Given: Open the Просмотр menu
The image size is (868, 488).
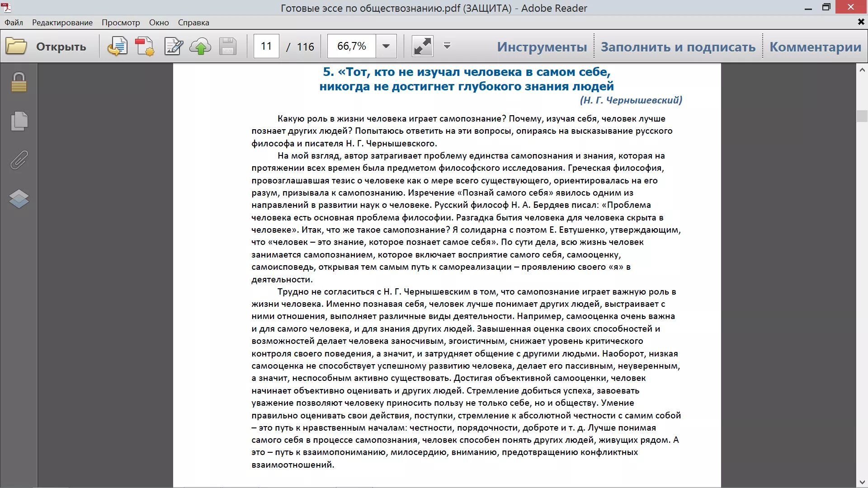Looking at the screenshot, I should [121, 23].
